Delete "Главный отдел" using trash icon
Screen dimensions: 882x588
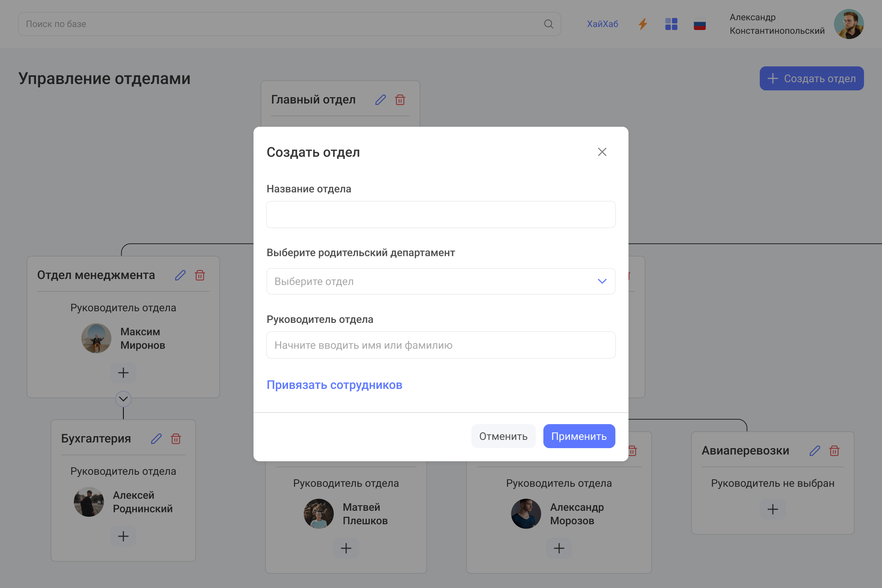tap(400, 100)
